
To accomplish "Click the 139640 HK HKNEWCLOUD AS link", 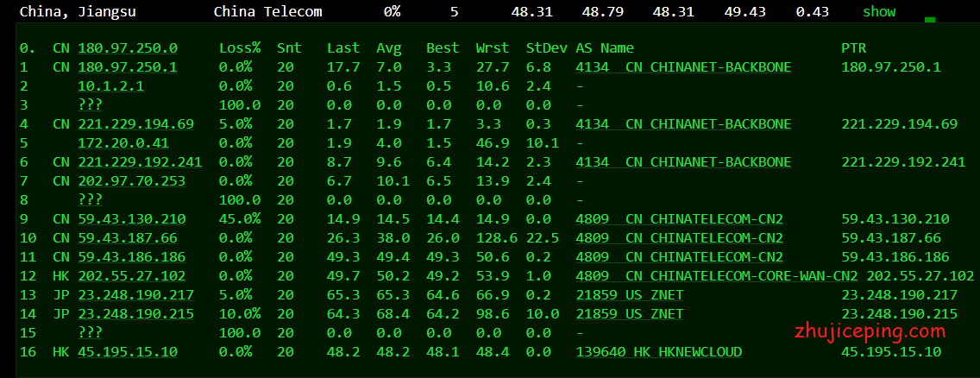I will point(658,352).
